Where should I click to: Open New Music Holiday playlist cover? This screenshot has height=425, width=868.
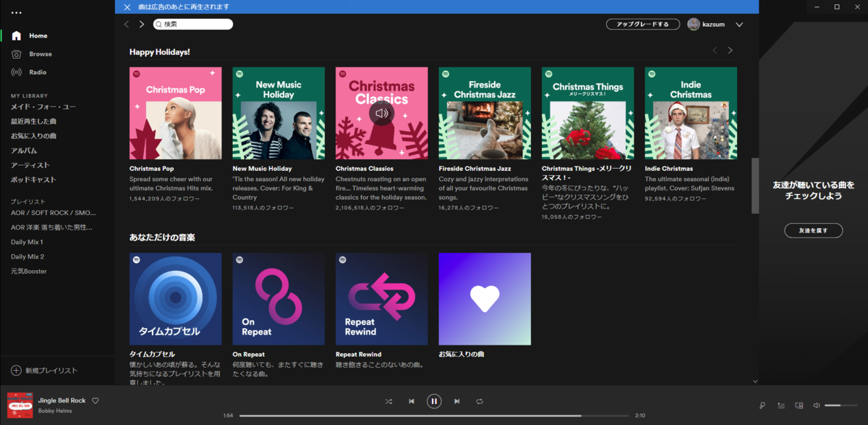(278, 113)
